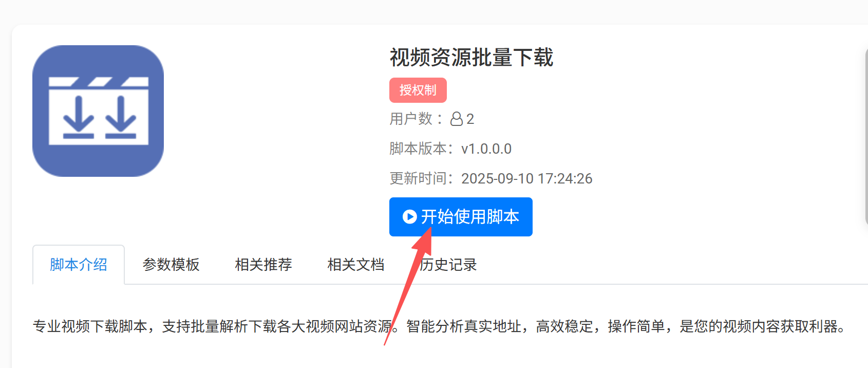
Task: Open the 相关文档 tab
Action: pyautogui.click(x=356, y=265)
